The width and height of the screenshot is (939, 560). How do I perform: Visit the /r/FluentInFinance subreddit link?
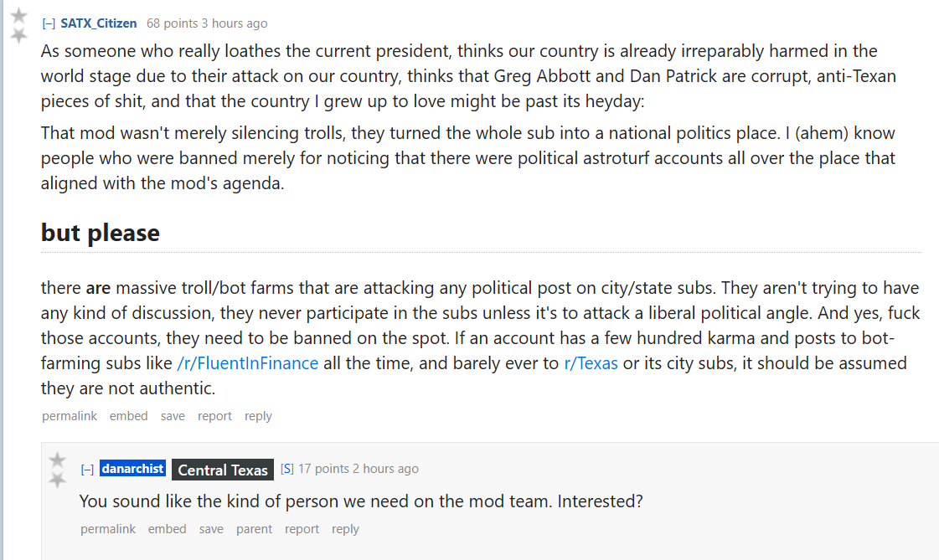(247, 363)
